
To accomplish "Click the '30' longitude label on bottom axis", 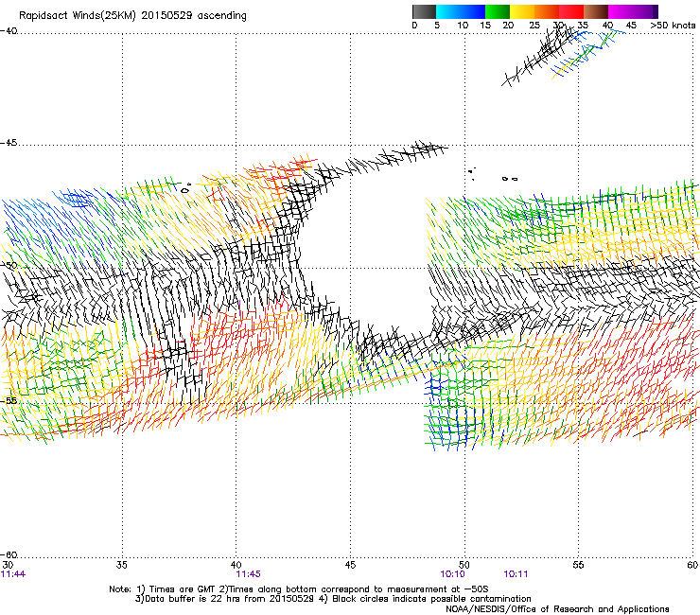I will [x=8, y=565].
